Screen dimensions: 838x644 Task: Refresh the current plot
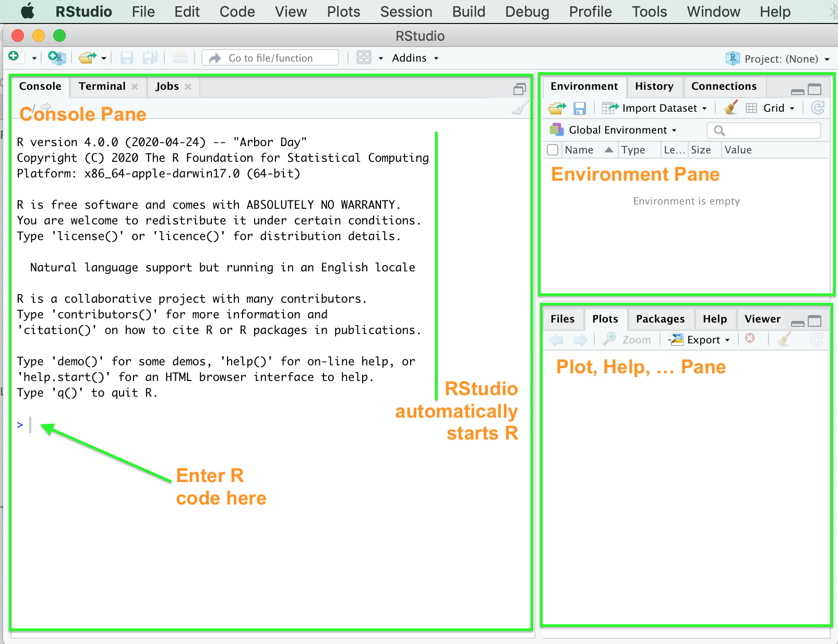pos(817,340)
